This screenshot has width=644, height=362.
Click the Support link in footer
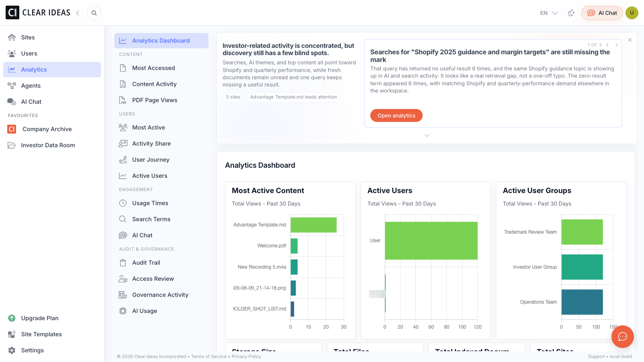pyautogui.click(x=596, y=356)
